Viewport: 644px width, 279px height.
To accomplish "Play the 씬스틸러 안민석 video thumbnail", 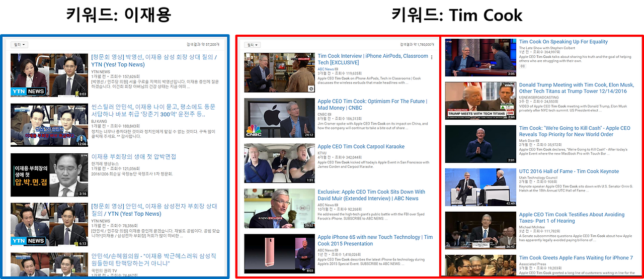I will [x=49, y=125].
